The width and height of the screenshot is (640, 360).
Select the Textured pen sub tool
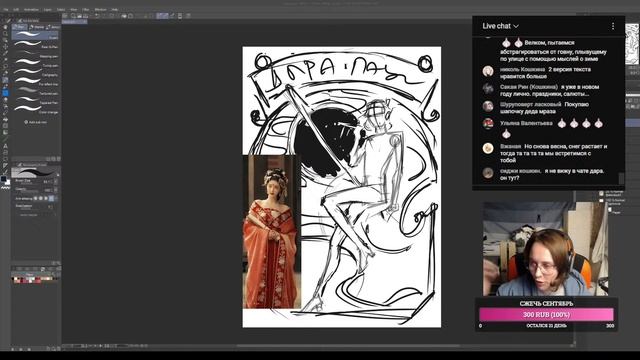pos(35,91)
